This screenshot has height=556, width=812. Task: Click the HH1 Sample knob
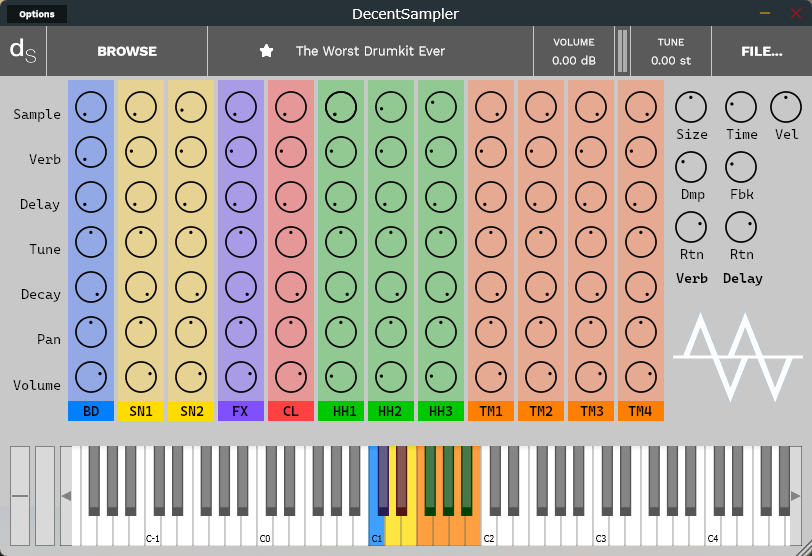(x=341, y=107)
